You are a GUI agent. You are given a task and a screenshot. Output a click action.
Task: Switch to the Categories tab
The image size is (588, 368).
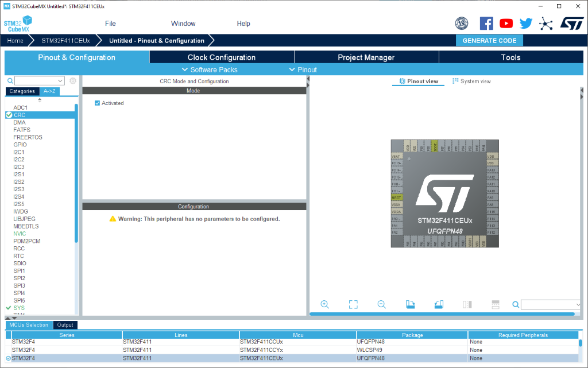tap(22, 91)
